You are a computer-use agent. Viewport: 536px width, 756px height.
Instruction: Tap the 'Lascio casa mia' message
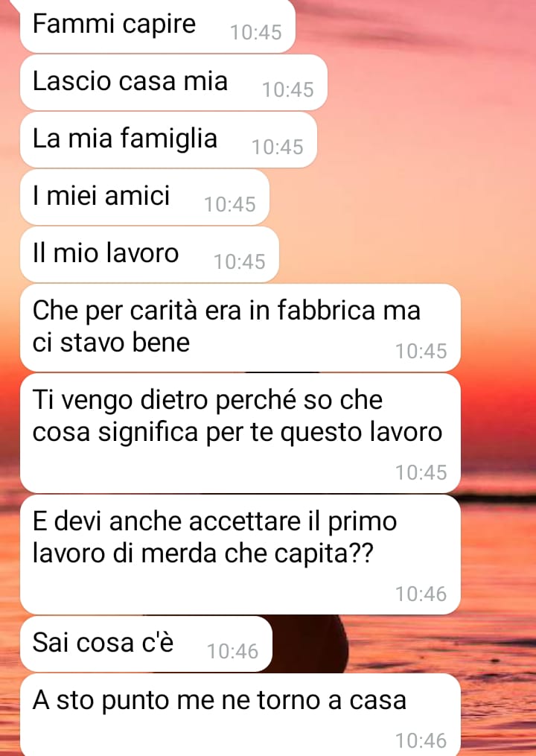(x=173, y=83)
